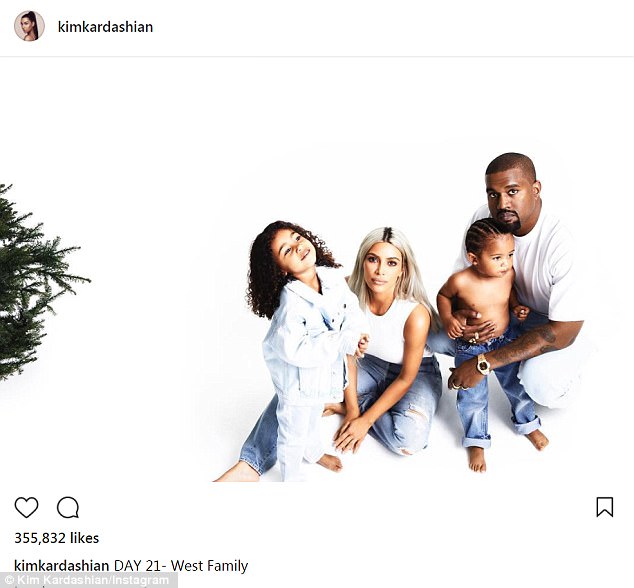
Task: Open the round profile avatar
Action: (29, 26)
